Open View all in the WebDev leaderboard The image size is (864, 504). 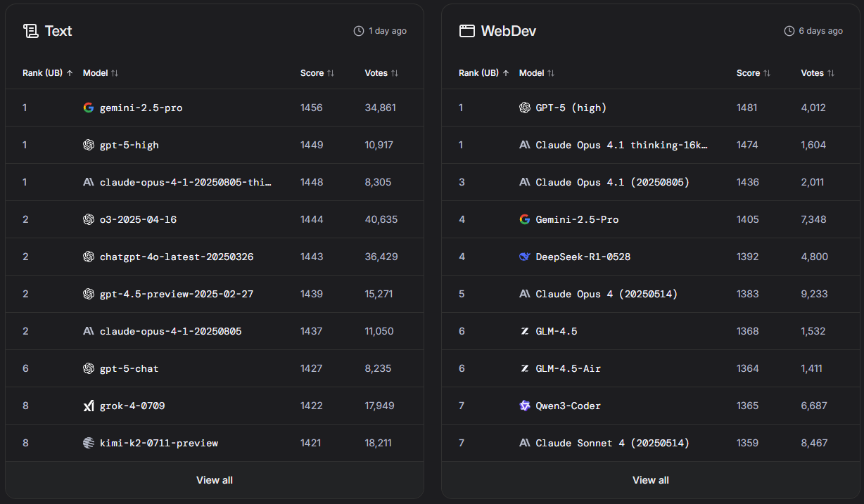[x=651, y=480]
